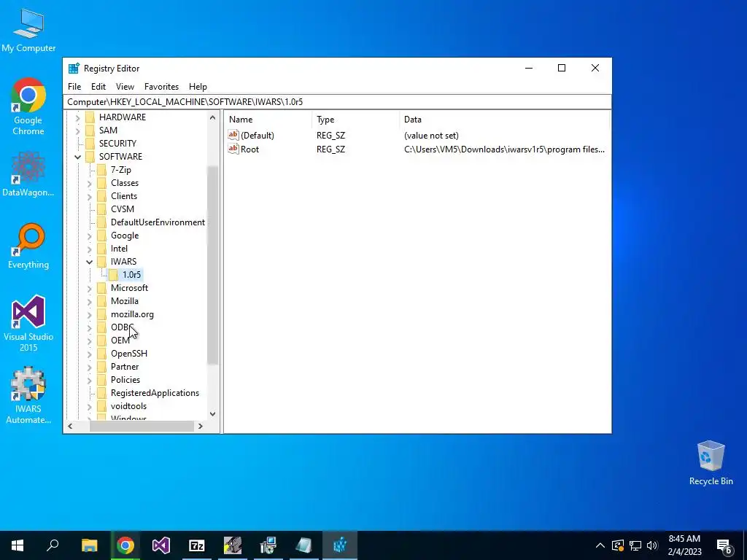The height and width of the screenshot is (560, 747).
Task: Open My Computer desktop icon
Action: click(x=28, y=29)
